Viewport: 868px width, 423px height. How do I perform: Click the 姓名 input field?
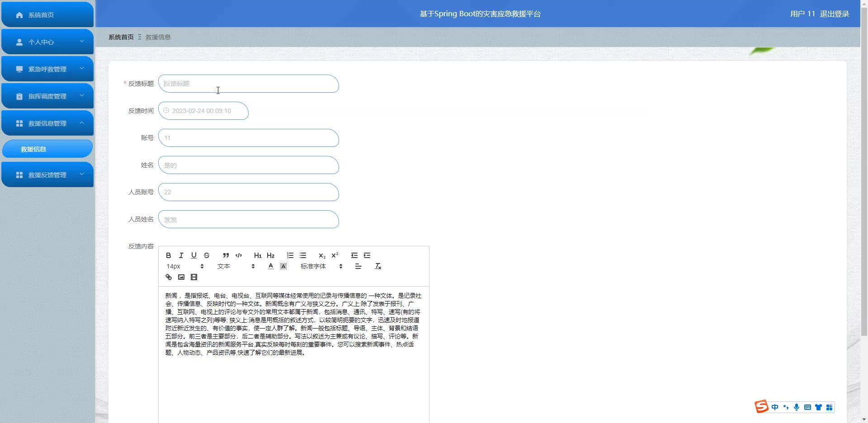pyautogui.click(x=249, y=165)
